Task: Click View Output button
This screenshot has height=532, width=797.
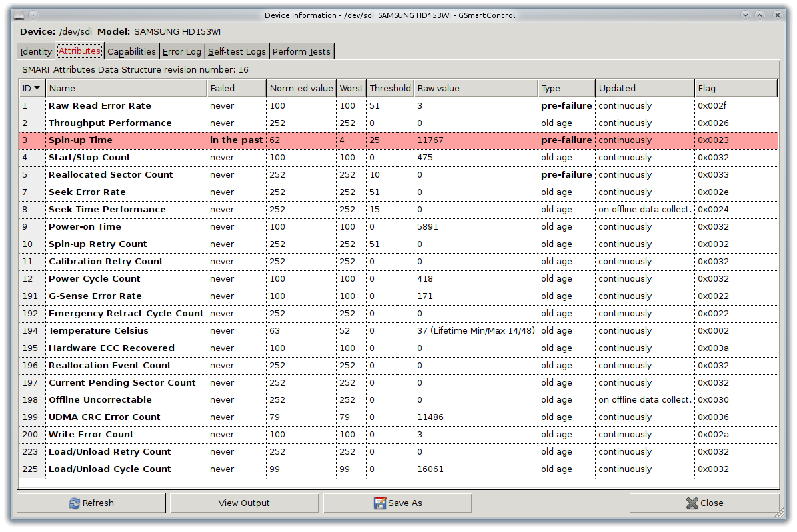Action: click(244, 503)
